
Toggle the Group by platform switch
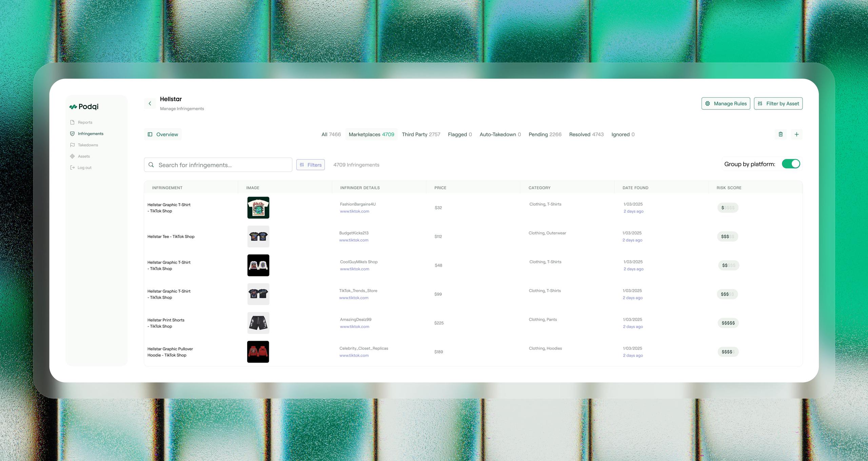click(x=791, y=164)
